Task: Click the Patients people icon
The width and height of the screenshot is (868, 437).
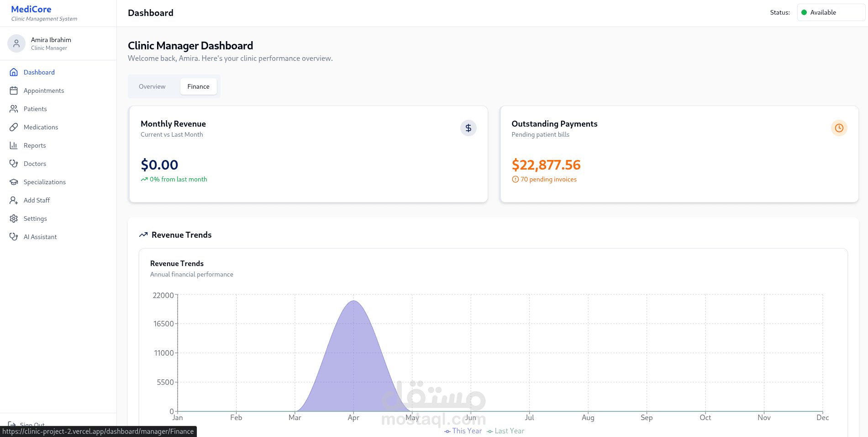Action: 14,109
